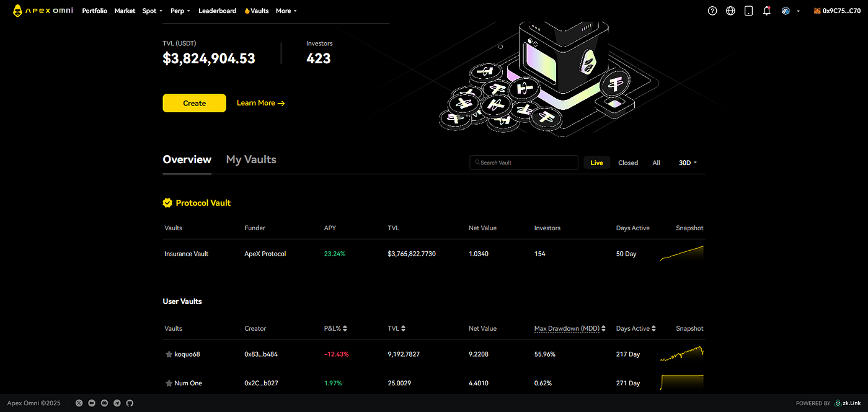Expand the More menu dropdown
Image resolution: width=868 pixels, height=412 pixels.
(286, 11)
